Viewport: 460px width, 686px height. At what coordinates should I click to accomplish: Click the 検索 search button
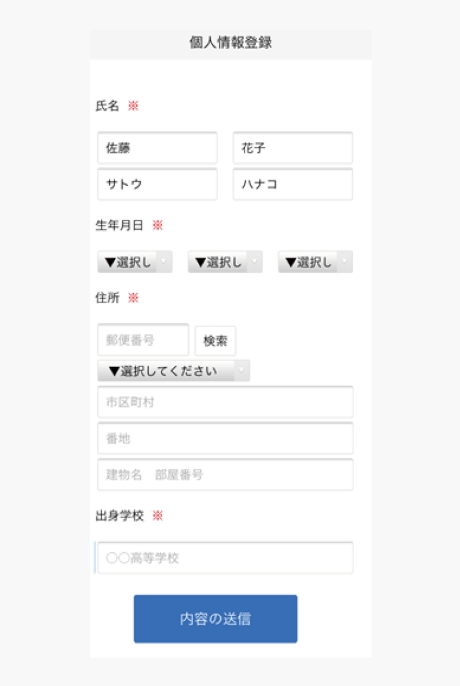[215, 340]
